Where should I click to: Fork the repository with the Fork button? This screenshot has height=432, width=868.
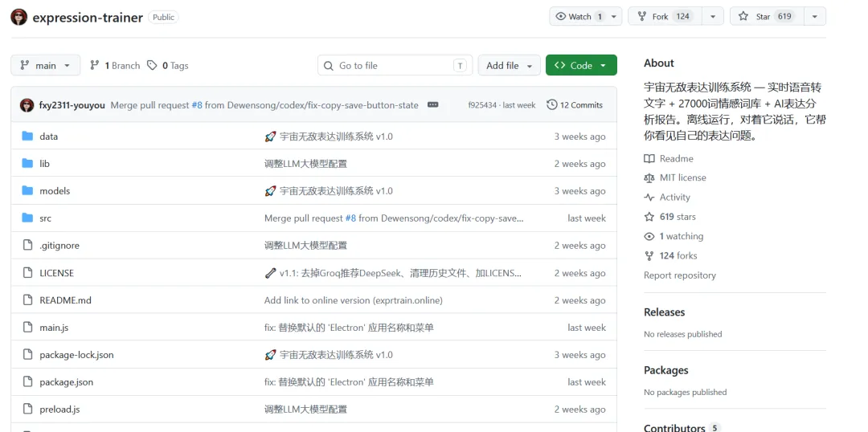click(665, 17)
